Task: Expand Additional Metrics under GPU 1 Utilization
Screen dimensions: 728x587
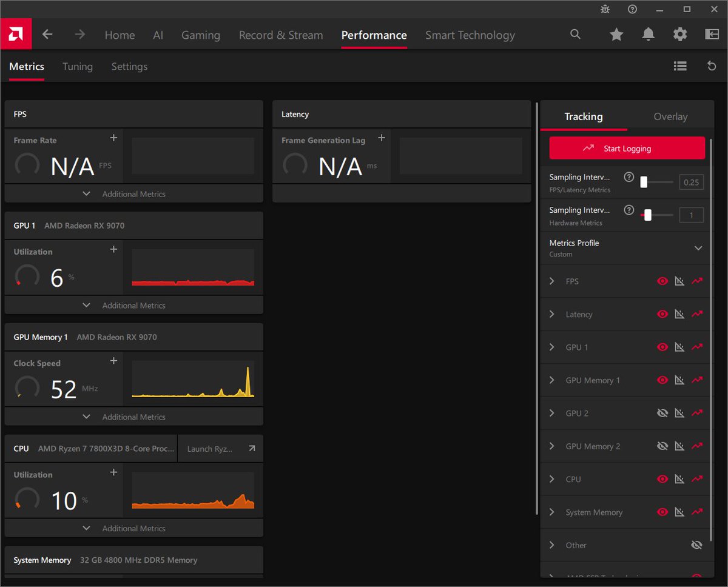Action: tap(133, 306)
